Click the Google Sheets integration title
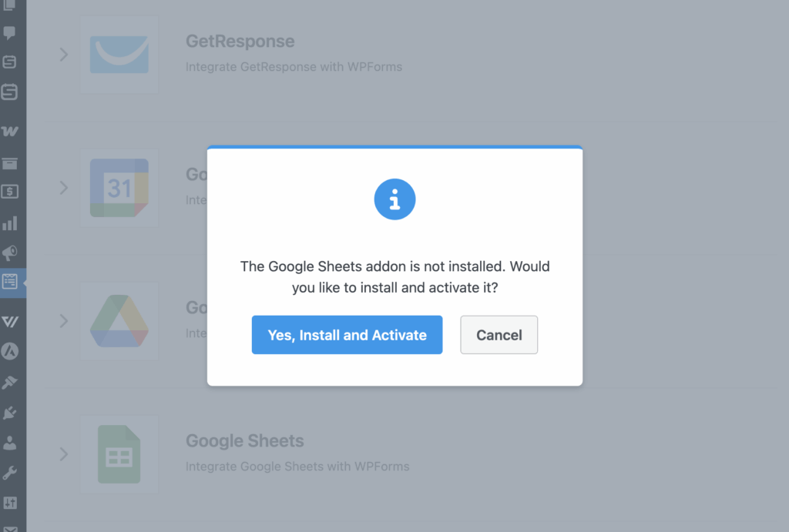 coord(244,441)
